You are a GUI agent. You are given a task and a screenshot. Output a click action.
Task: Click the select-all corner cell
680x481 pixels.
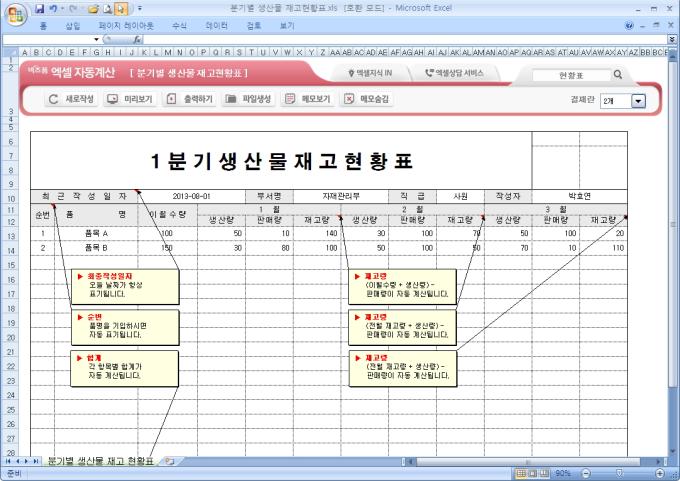pos(10,52)
